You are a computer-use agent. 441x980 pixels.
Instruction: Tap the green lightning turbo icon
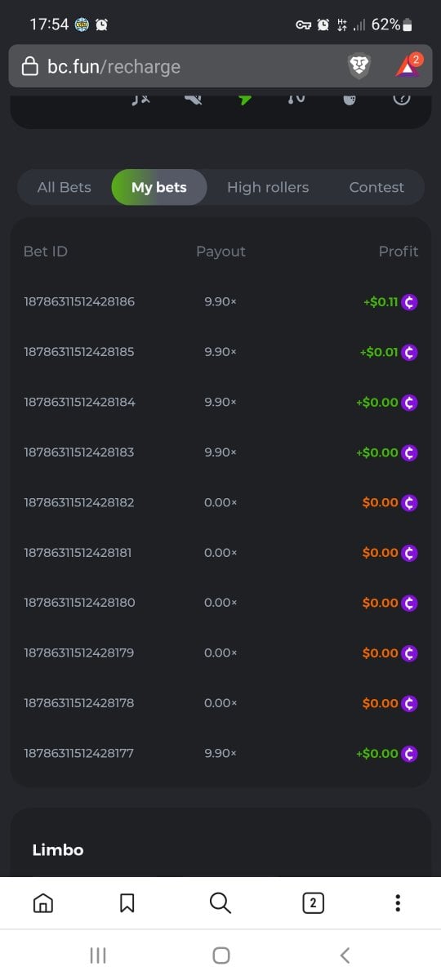click(x=245, y=99)
